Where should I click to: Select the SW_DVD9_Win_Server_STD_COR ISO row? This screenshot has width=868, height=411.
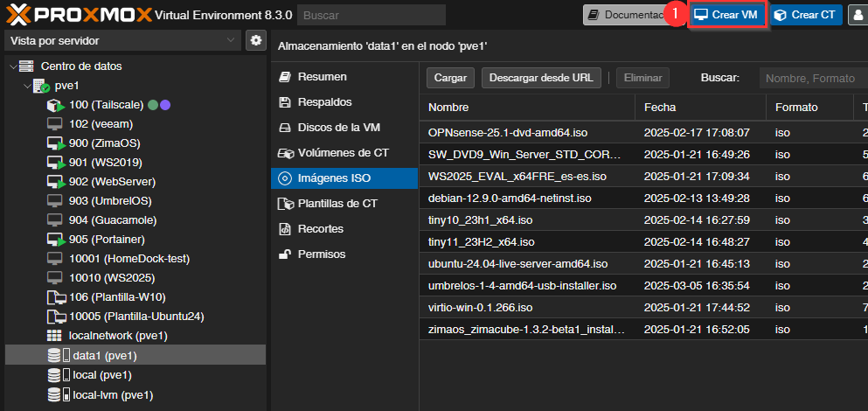click(x=643, y=155)
